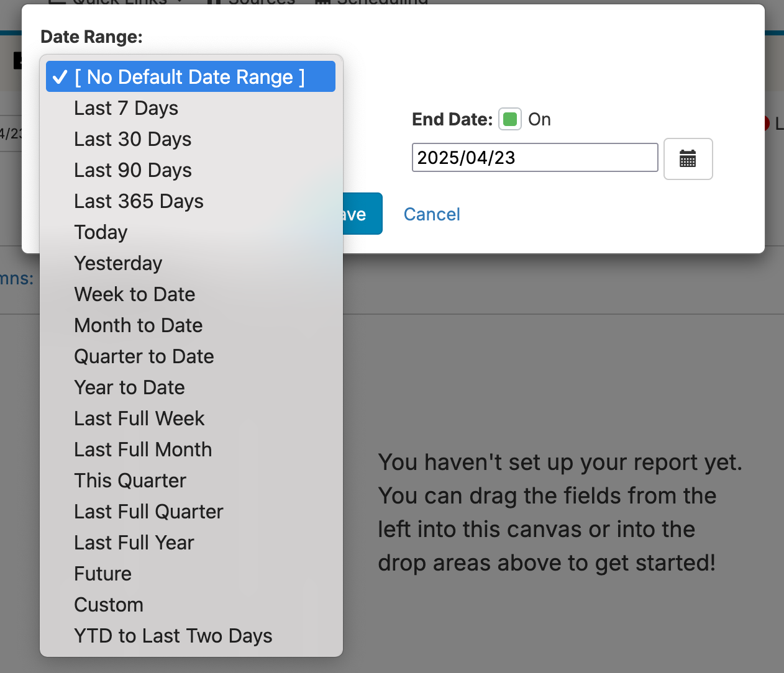
Task: Click the Cancel link
Action: pyautogui.click(x=432, y=214)
